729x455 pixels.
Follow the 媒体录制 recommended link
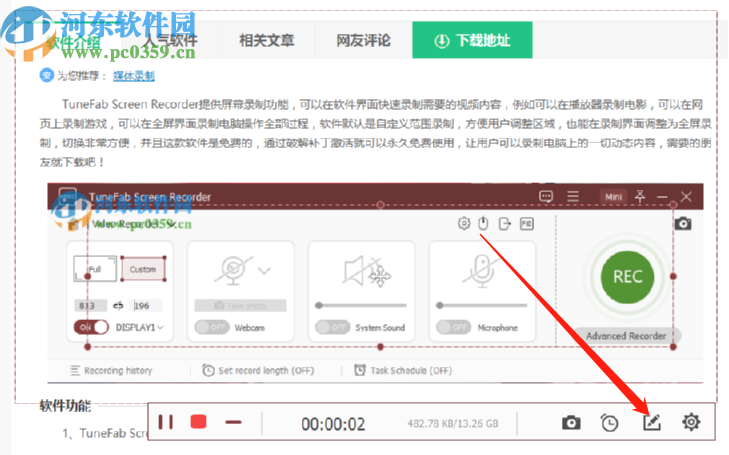pyautogui.click(x=134, y=76)
